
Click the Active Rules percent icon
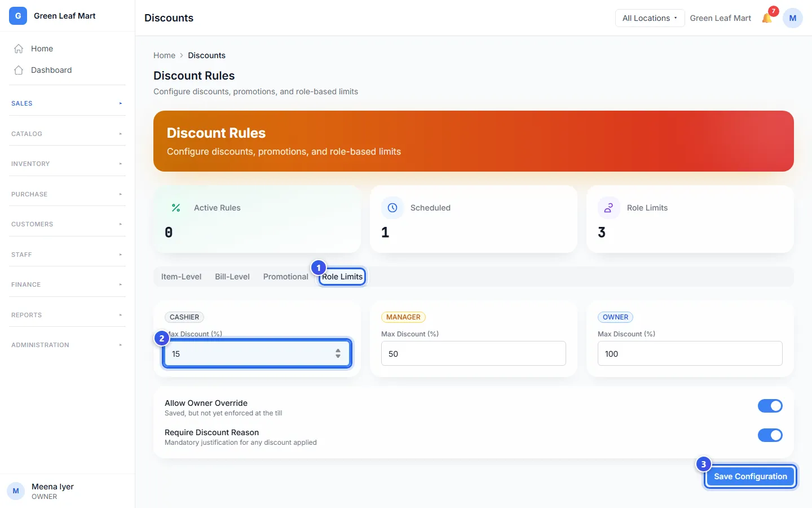tap(176, 208)
